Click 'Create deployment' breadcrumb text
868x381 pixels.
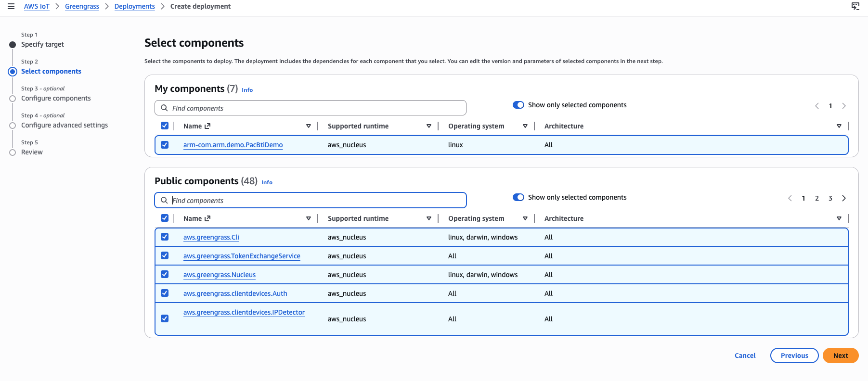[200, 6]
